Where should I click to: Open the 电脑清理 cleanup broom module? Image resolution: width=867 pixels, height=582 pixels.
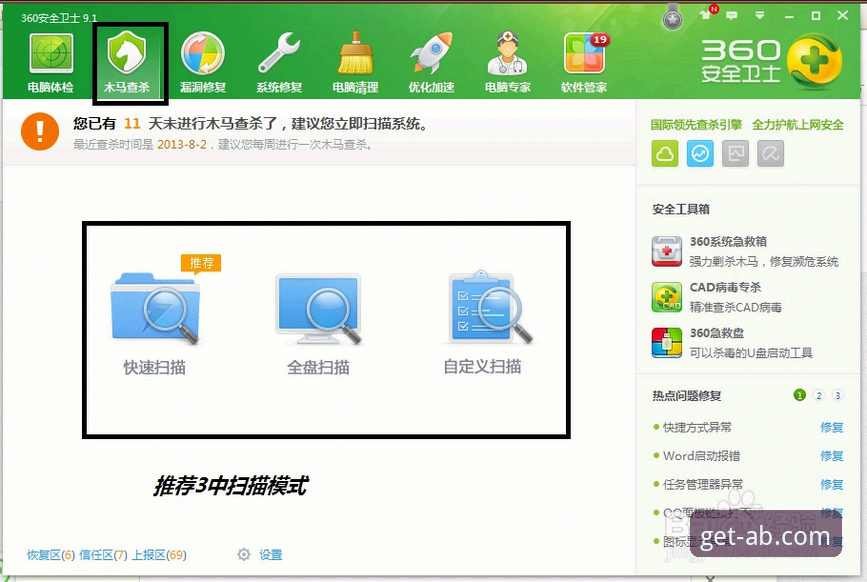click(x=355, y=62)
